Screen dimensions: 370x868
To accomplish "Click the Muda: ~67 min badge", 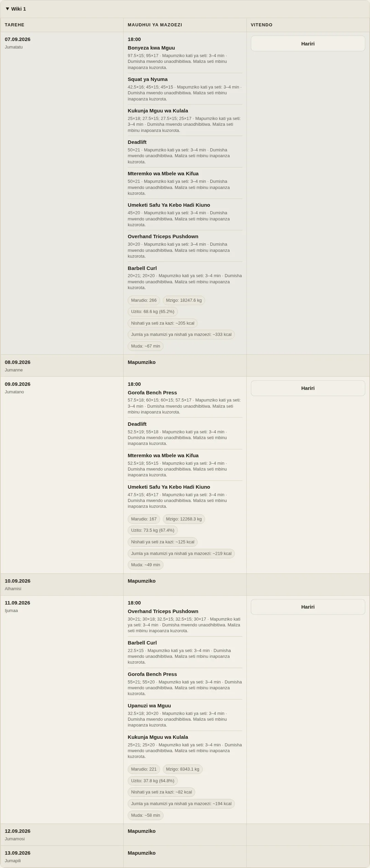I will pos(145,346).
